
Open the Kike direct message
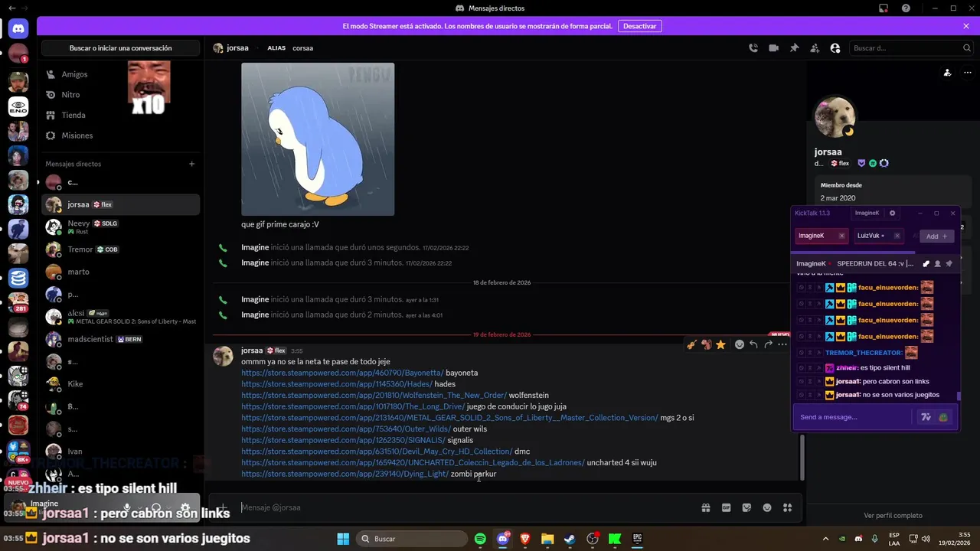pos(120,384)
